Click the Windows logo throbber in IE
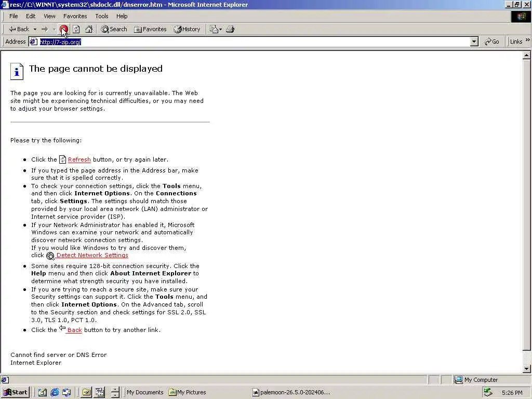532x399 pixels. pos(521,17)
